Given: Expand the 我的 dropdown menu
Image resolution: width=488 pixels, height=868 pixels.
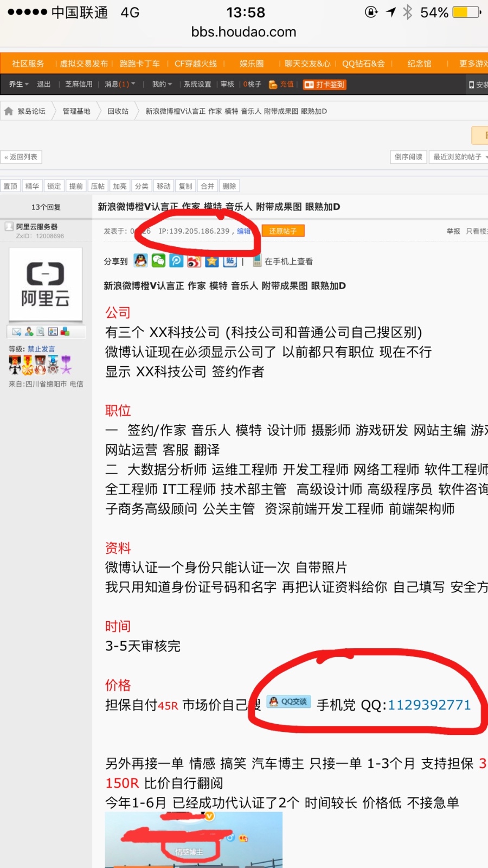Looking at the screenshot, I should point(162,84).
